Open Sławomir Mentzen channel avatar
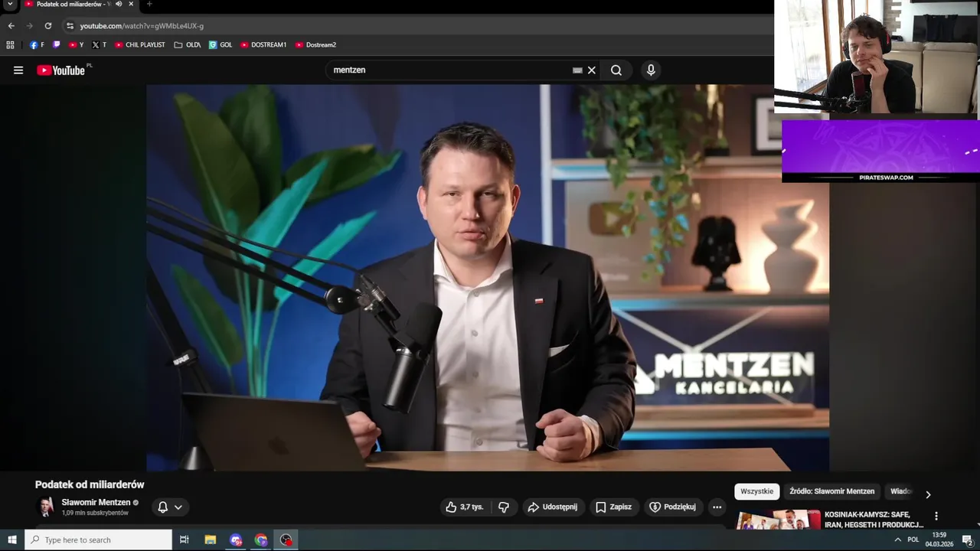980x551 pixels. 46,507
